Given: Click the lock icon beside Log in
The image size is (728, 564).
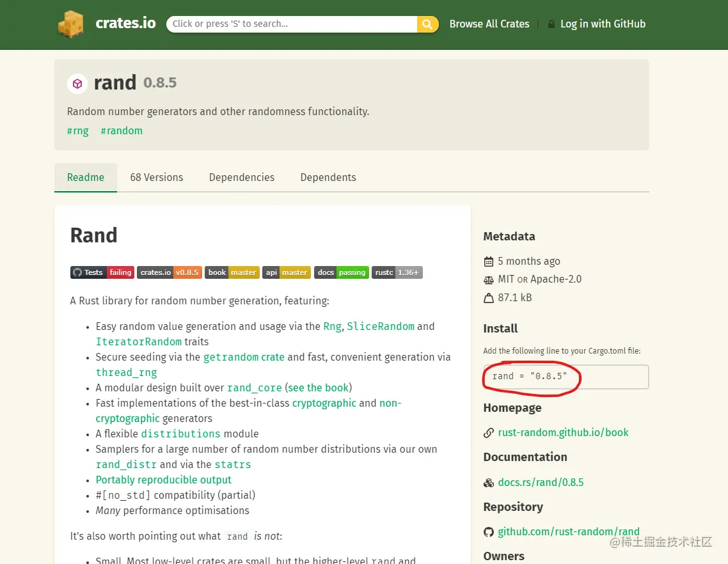Looking at the screenshot, I should click(551, 24).
